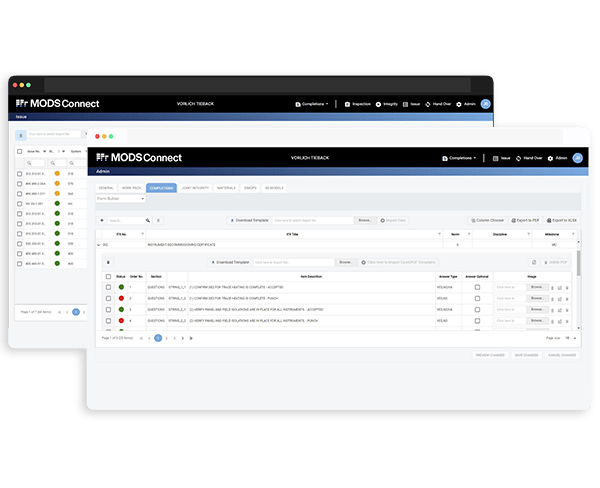Click Save Changes
The width and height of the screenshot is (600, 488).
click(527, 356)
